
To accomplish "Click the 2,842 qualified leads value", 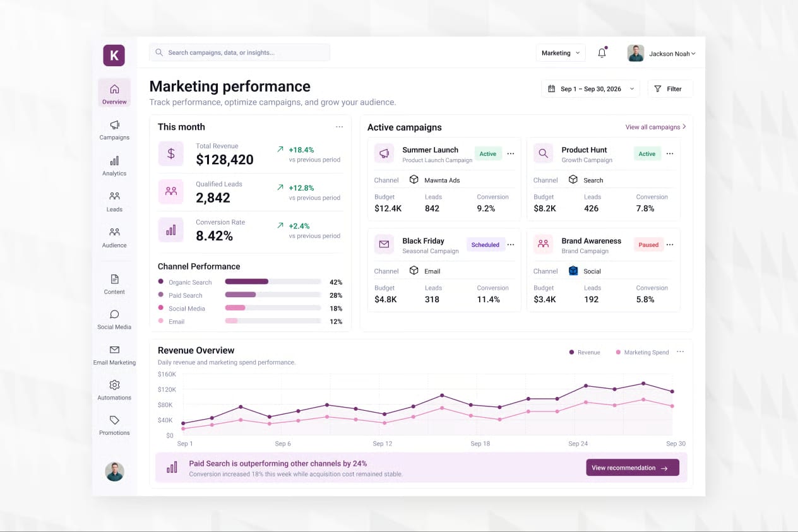I will (213, 198).
